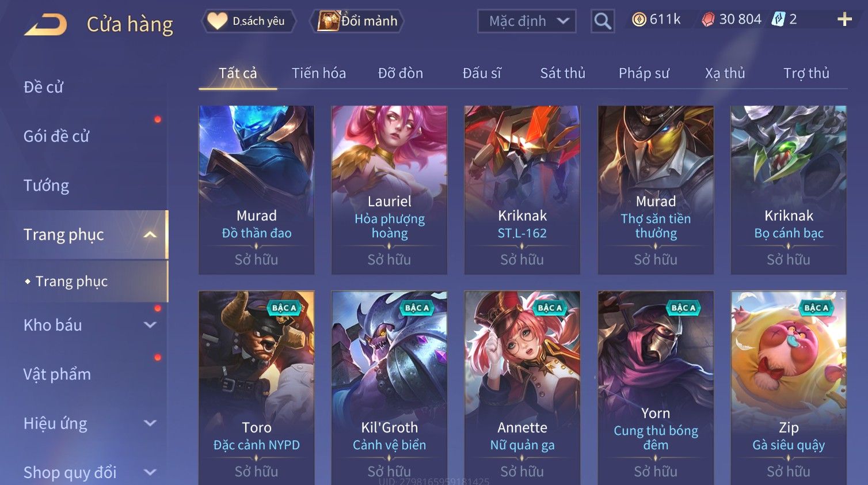Expand the Hiệu ứng sidebar section
This screenshot has height=485, width=868.
[x=150, y=423]
